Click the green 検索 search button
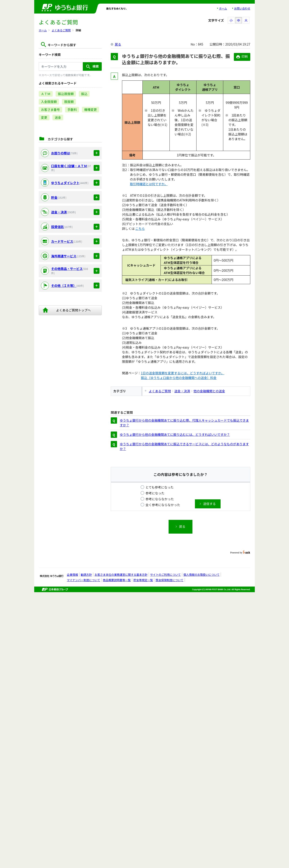Screen dimensions: 289x868 [92, 66]
